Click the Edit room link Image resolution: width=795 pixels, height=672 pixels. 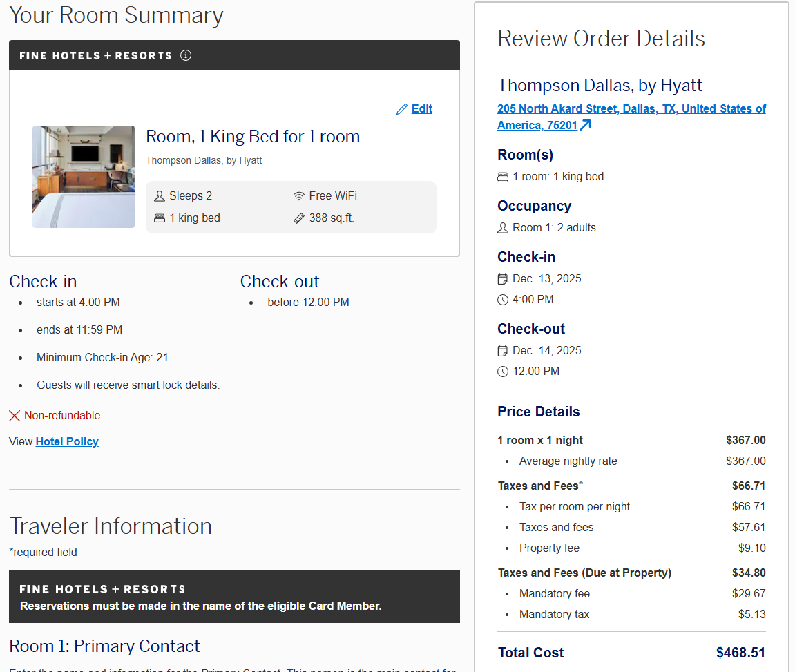click(x=422, y=108)
